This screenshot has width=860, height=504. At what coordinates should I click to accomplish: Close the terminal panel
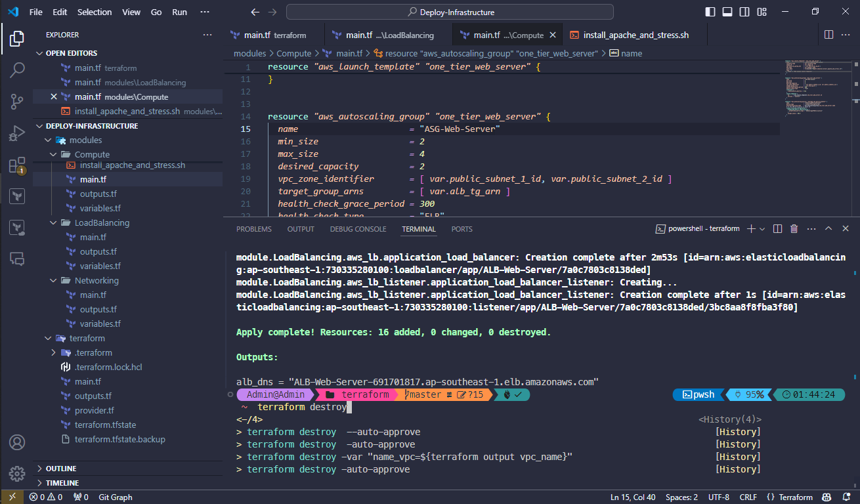point(846,229)
